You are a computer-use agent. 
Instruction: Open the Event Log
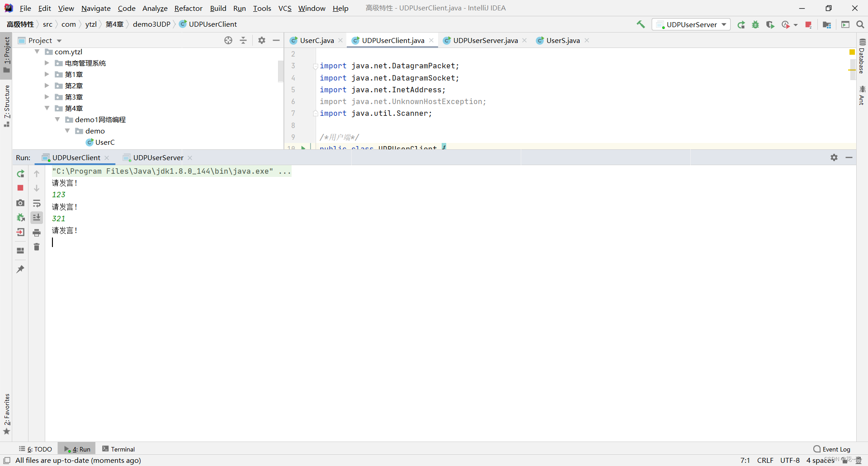point(832,449)
